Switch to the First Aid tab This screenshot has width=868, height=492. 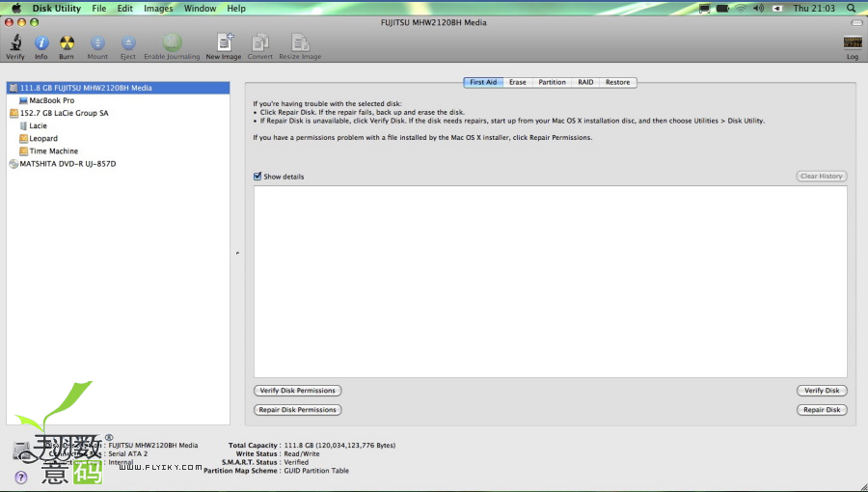(483, 82)
